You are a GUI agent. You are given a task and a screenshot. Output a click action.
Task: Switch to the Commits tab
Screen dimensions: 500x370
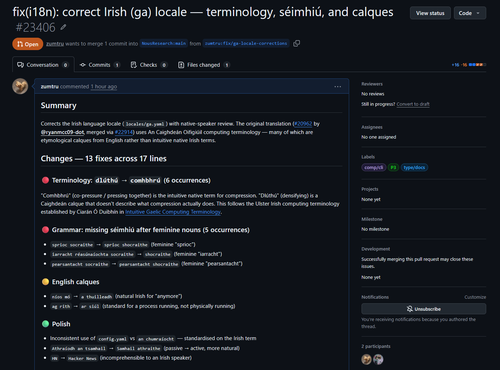pos(100,65)
